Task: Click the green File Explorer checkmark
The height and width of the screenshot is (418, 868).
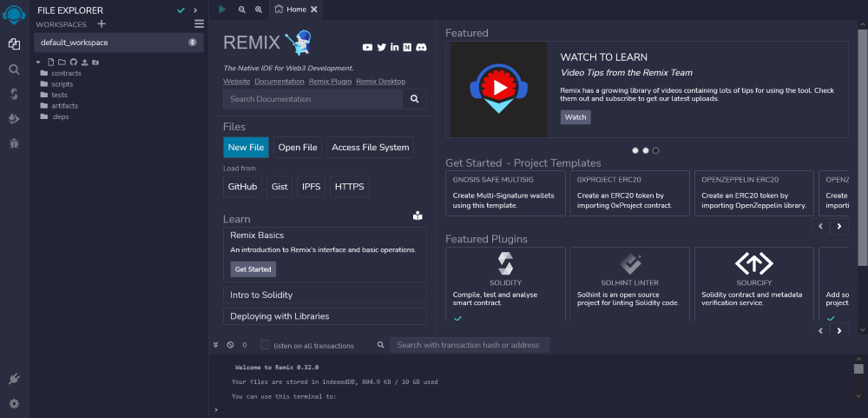Action: (181, 10)
